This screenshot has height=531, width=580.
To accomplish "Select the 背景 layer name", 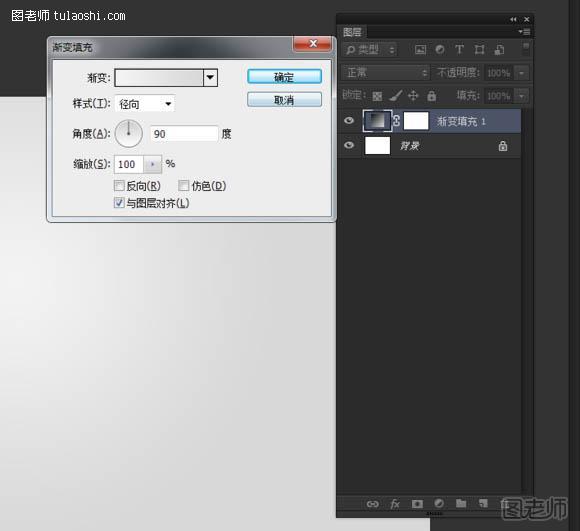I will [410, 146].
